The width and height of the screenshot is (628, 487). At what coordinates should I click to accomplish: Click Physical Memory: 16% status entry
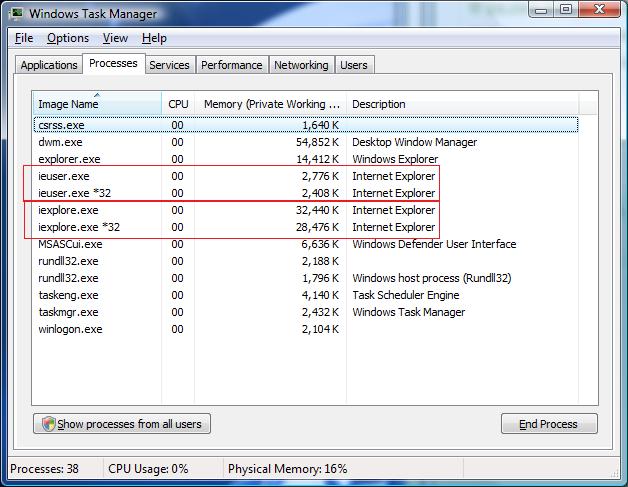[x=288, y=469]
